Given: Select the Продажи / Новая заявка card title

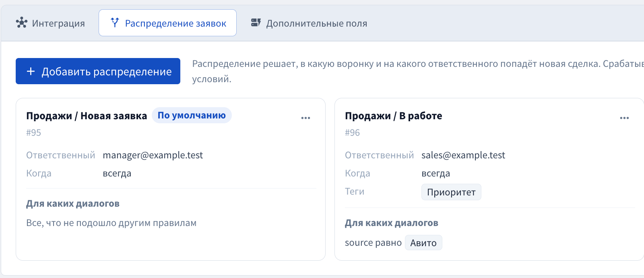Looking at the screenshot, I should [x=87, y=116].
